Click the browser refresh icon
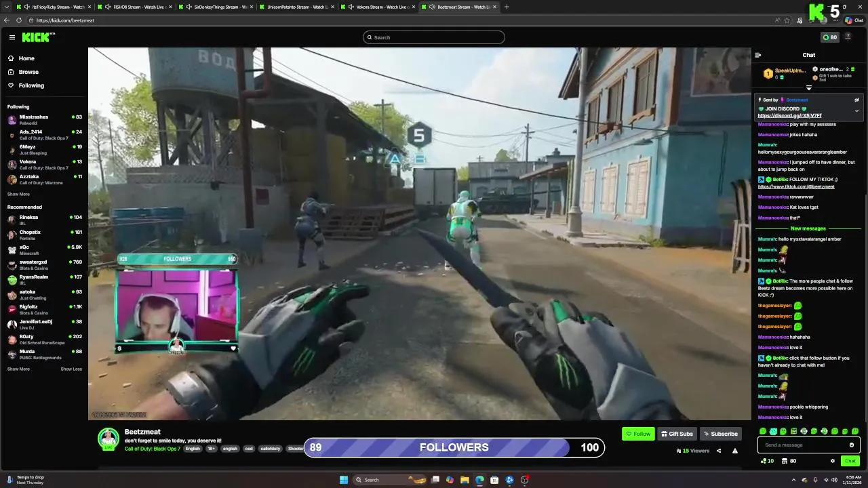The image size is (868, 488). tap(19, 20)
